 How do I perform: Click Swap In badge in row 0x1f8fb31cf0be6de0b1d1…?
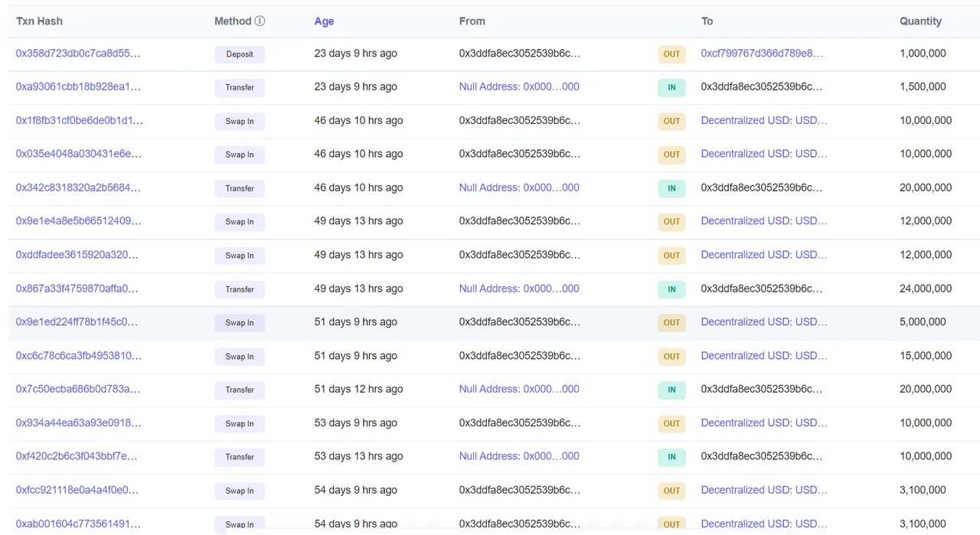pyautogui.click(x=240, y=121)
